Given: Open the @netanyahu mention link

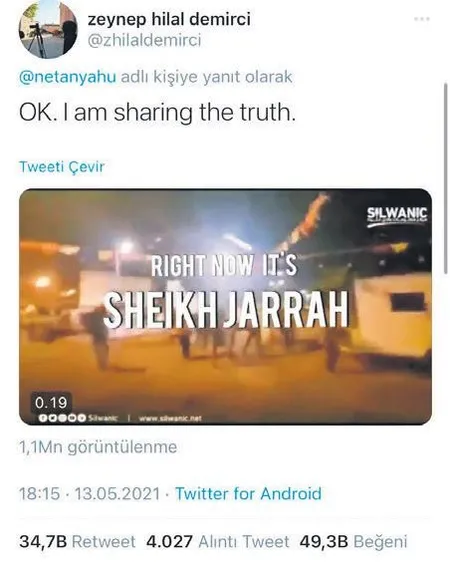Looking at the screenshot, I should click(x=67, y=77).
